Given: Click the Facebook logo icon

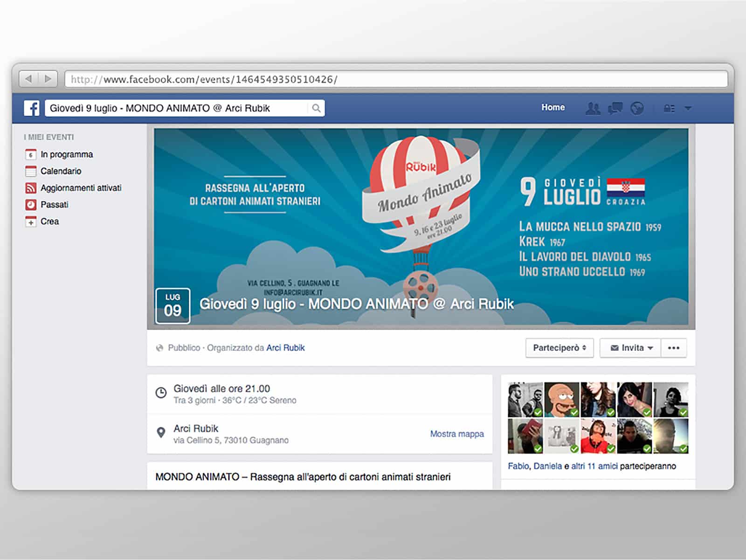Looking at the screenshot, I should click(x=32, y=108).
